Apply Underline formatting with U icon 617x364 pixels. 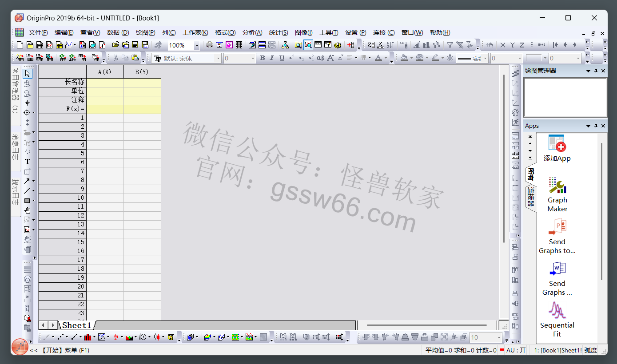pyautogui.click(x=282, y=58)
